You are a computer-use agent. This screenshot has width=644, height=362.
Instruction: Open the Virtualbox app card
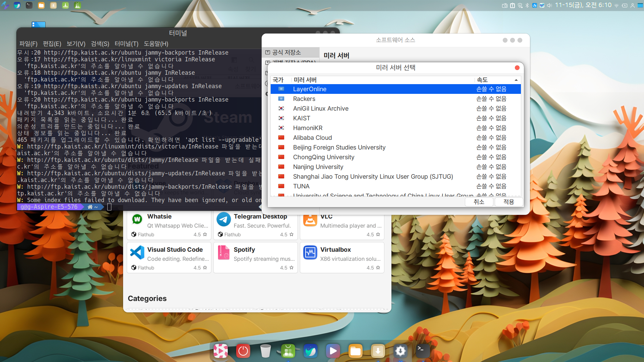point(342,257)
